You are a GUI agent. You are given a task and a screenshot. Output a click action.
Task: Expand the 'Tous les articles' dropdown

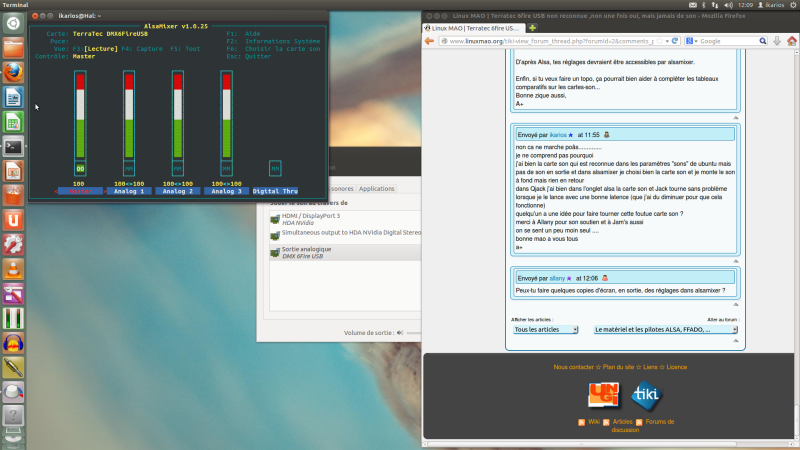[545, 329]
